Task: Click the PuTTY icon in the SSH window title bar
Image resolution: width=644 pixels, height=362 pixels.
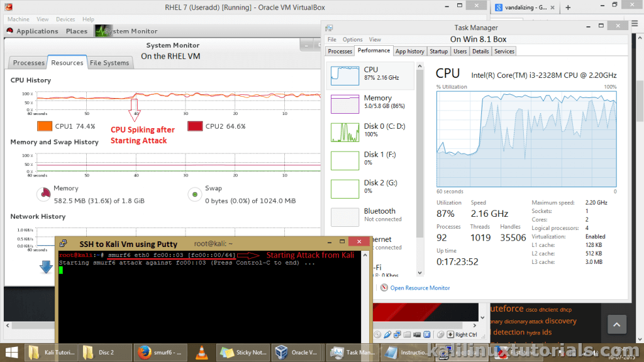Action: tap(65, 244)
